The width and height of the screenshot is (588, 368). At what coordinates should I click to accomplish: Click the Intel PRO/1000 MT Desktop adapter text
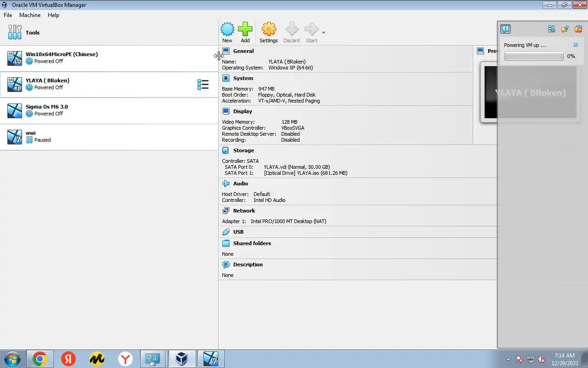[x=288, y=221]
